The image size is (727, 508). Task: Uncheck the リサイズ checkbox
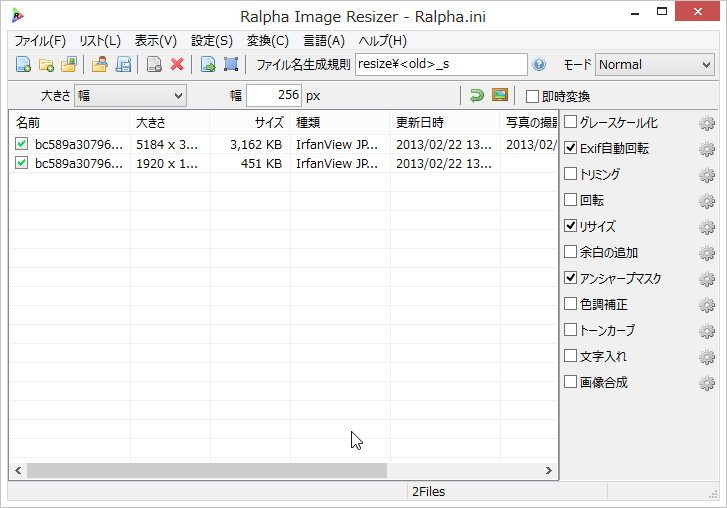pyautogui.click(x=570, y=226)
